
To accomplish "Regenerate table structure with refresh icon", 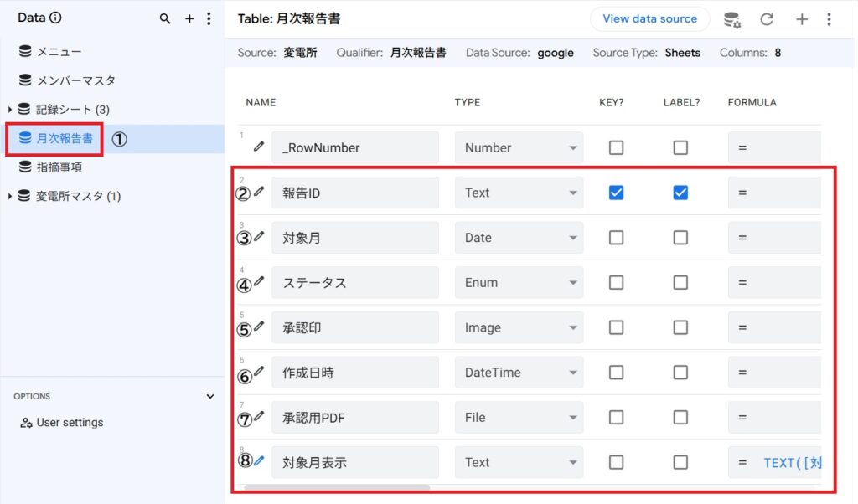I will pos(767,19).
